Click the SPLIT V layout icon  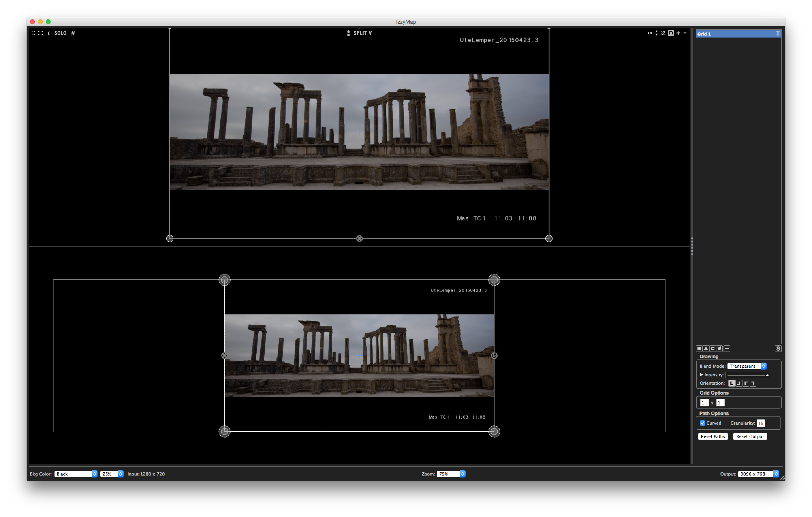pos(348,33)
